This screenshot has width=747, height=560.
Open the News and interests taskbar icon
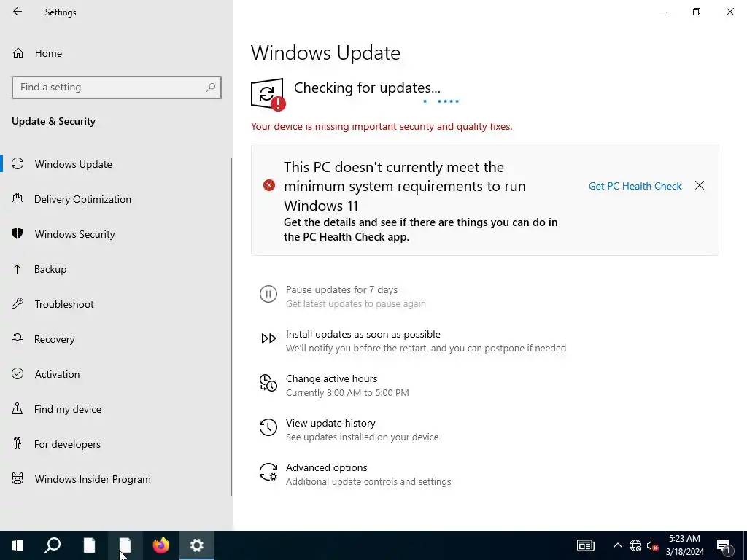click(x=586, y=545)
